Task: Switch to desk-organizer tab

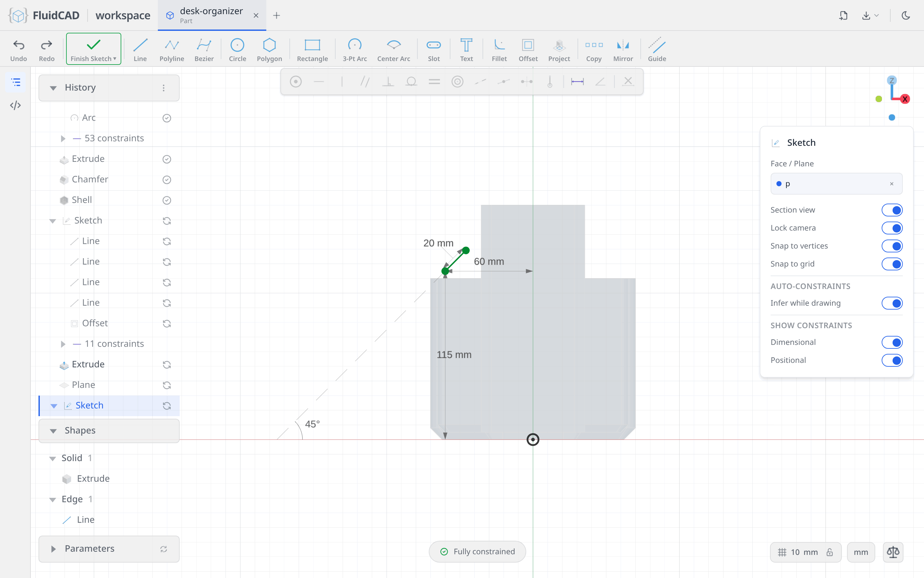Action: coord(211,15)
